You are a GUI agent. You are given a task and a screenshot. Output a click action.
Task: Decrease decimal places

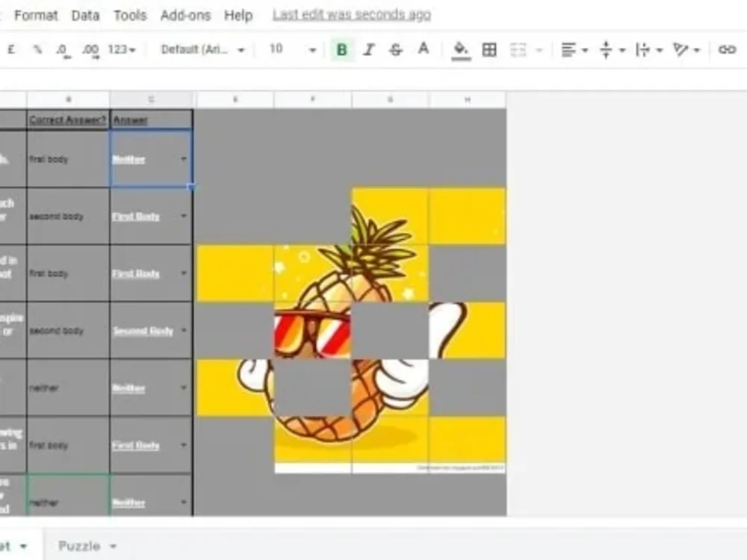point(63,49)
